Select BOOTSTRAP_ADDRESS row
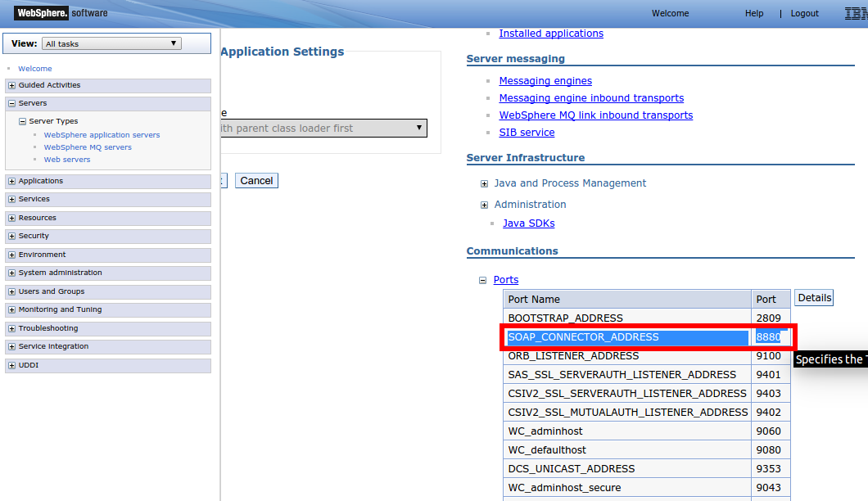 (x=647, y=318)
